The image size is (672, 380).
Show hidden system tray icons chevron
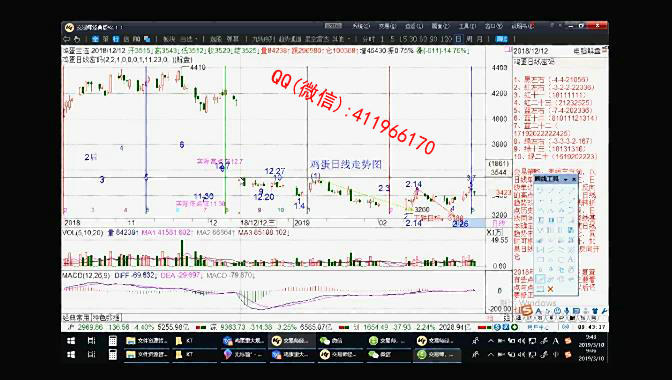(490, 341)
